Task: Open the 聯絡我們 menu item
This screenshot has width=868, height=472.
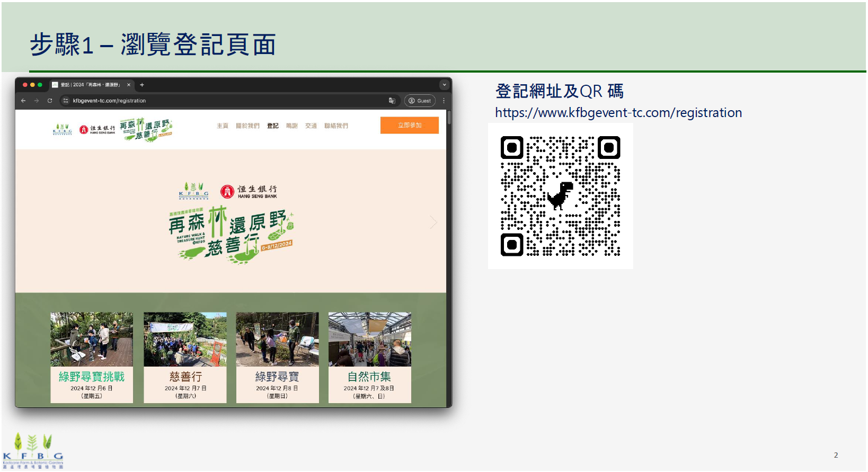Action: click(x=336, y=126)
